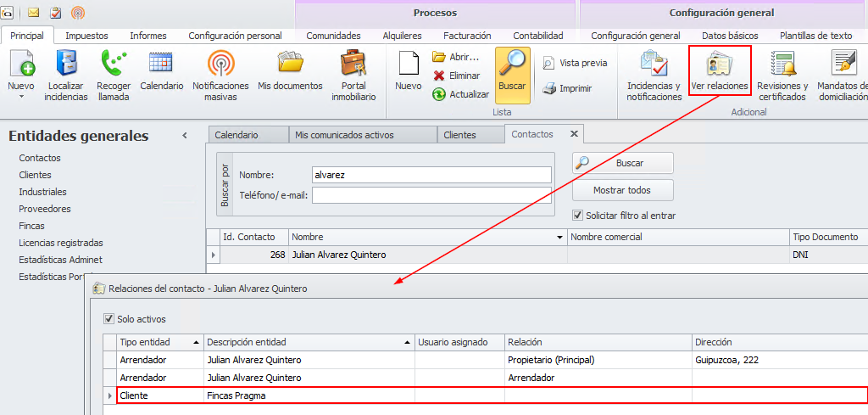Select contact row Julian Alvarez Quintero 268
Screen dimensions: 868x415
(x=537, y=255)
